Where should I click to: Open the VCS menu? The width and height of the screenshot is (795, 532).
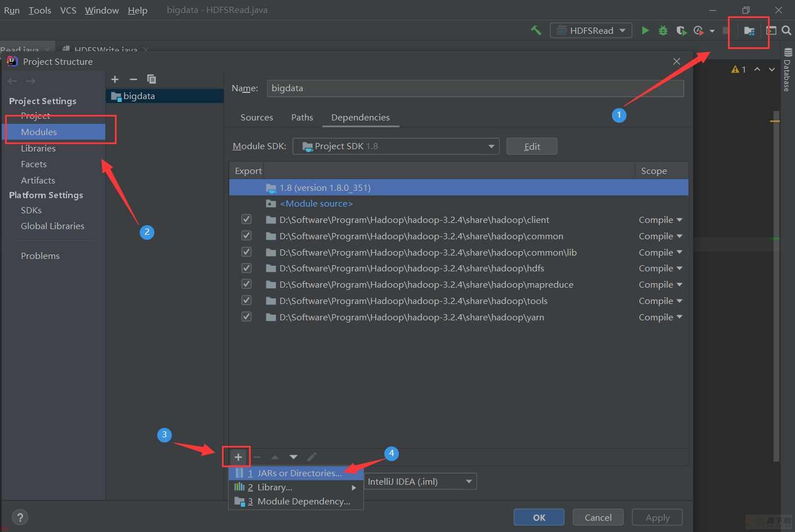coord(68,10)
